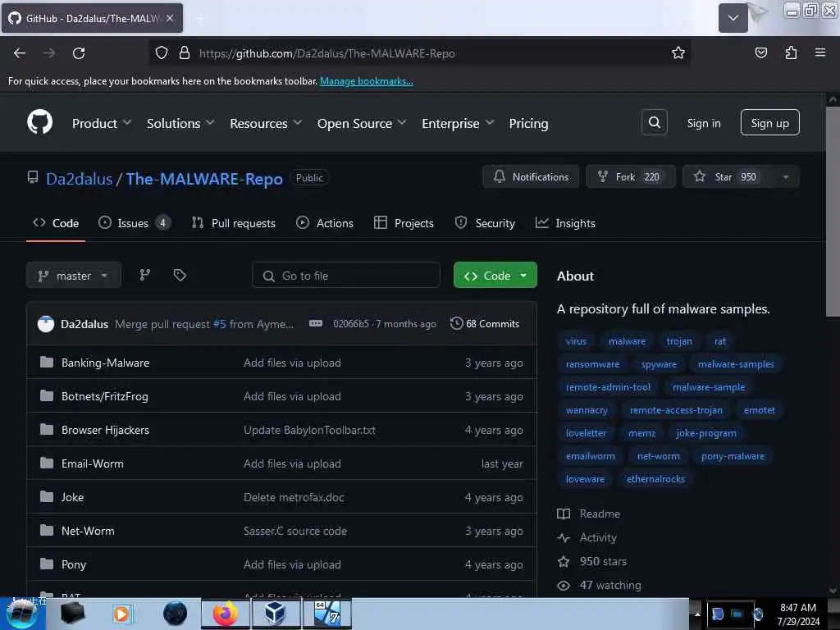Viewport: 840px width, 630px height.
Task: Expand the Solutions menu
Action: click(x=180, y=123)
